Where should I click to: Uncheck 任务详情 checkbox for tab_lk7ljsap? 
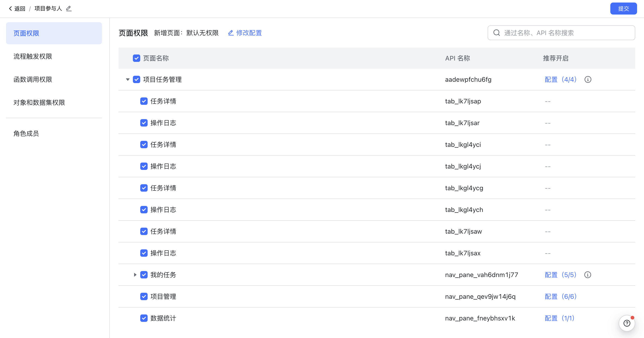(144, 101)
